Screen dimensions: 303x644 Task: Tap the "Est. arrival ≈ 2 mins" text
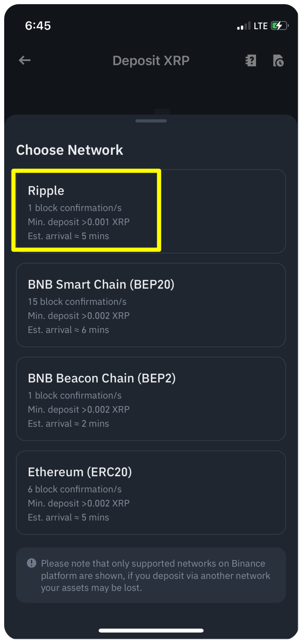[69, 424]
